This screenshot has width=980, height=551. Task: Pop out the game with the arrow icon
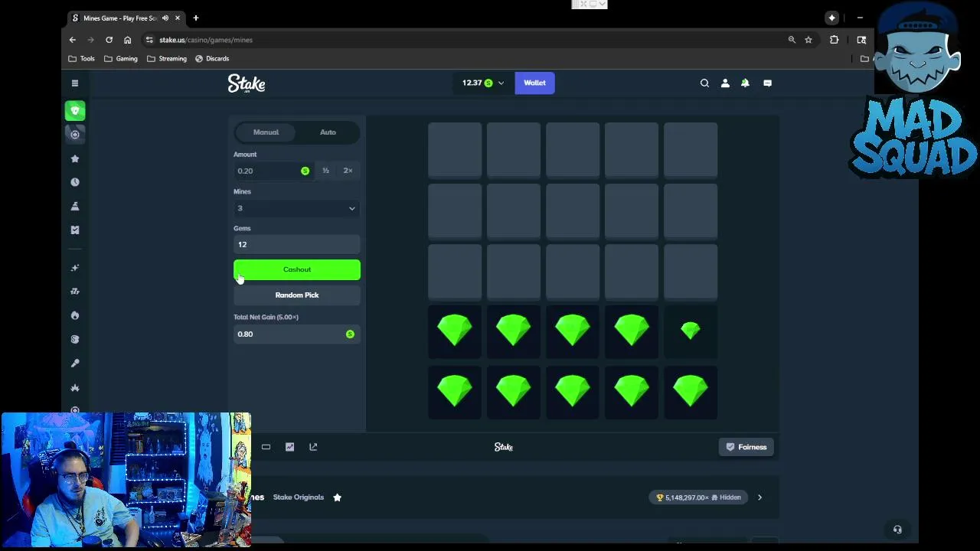click(x=313, y=447)
